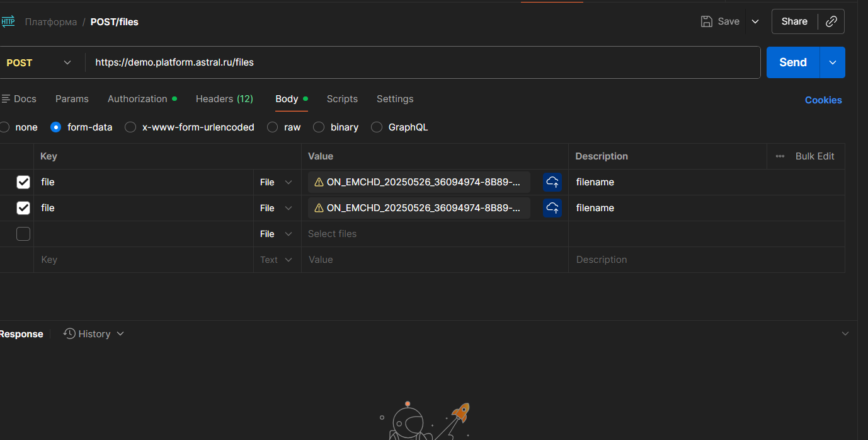Click the second row file key cell
Screen dimensions: 868x440
tap(144, 208)
